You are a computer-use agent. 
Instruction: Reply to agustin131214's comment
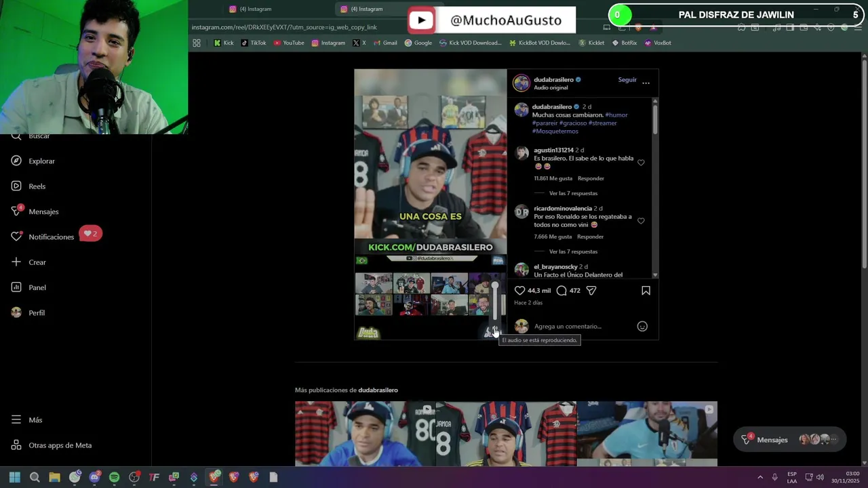click(591, 178)
